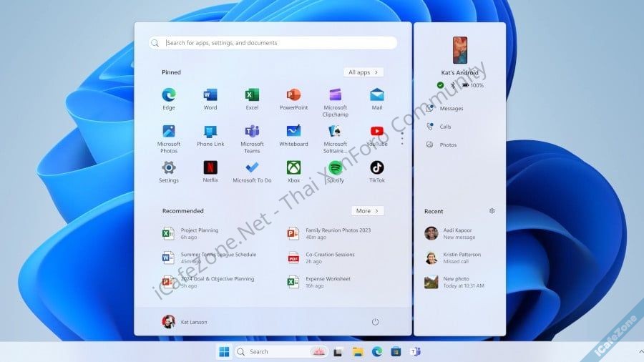Open PowerPoint from the pinned grid
Viewport: 644px width, 362px height.
click(x=293, y=95)
